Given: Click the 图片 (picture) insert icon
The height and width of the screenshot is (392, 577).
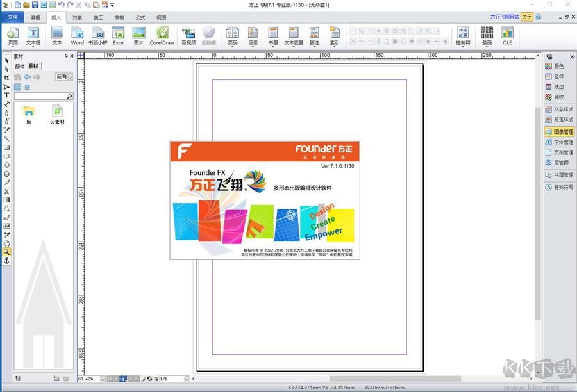Looking at the screenshot, I should click(x=138, y=36).
